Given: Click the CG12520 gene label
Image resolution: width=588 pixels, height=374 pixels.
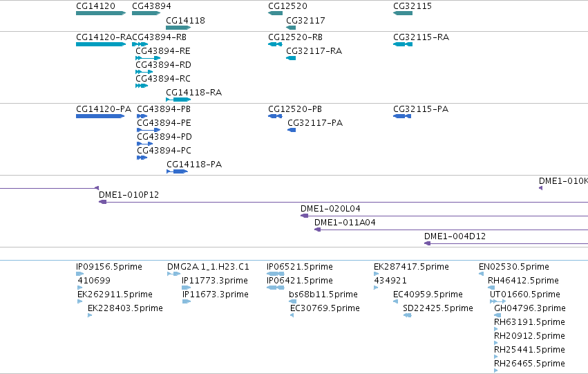Looking at the screenshot, I should pos(287,6).
